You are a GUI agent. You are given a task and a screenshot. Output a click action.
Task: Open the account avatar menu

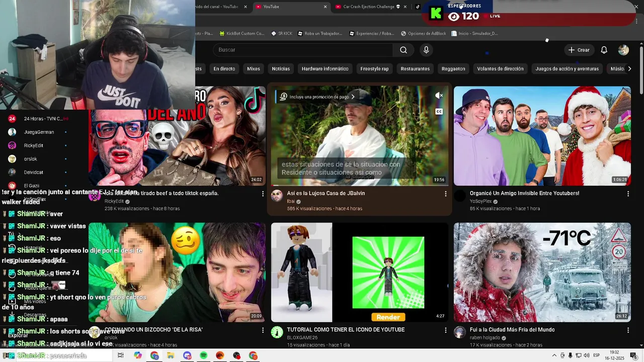click(623, 50)
